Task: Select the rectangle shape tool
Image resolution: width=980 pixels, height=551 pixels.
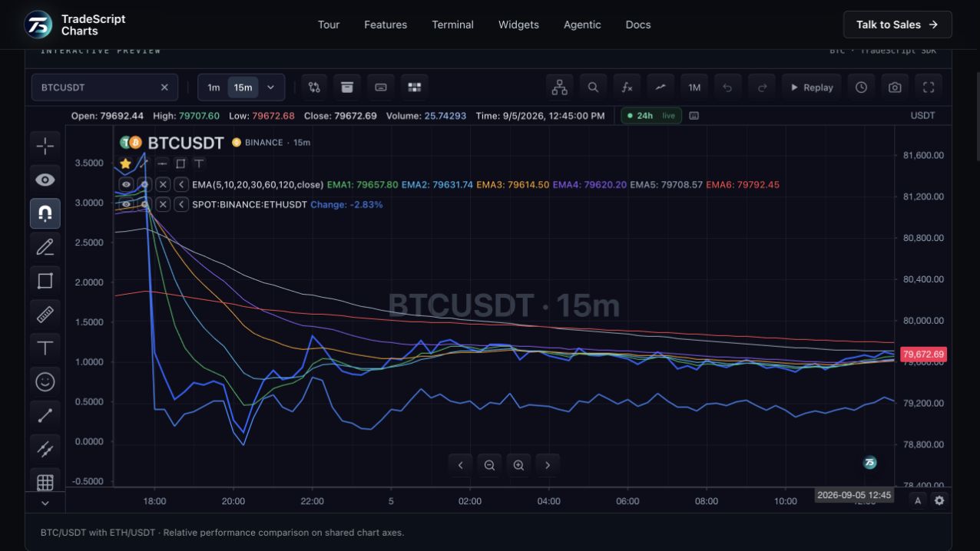Action: pos(45,280)
